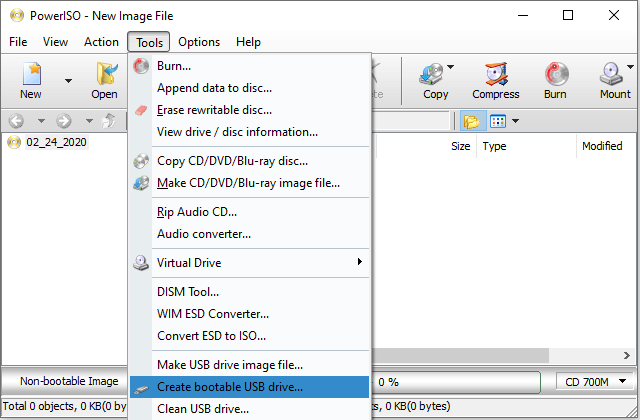Click the Type column header

(527, 146)
